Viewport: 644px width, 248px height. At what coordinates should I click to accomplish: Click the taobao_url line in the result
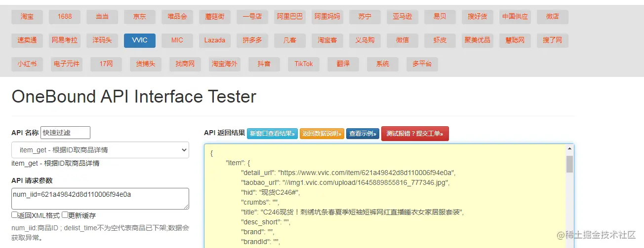[345, 182]
